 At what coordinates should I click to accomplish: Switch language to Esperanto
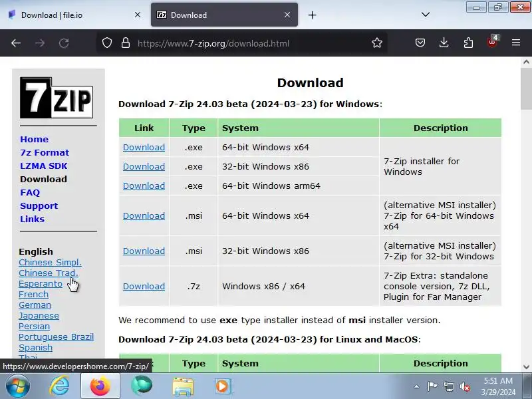(41, 284)
